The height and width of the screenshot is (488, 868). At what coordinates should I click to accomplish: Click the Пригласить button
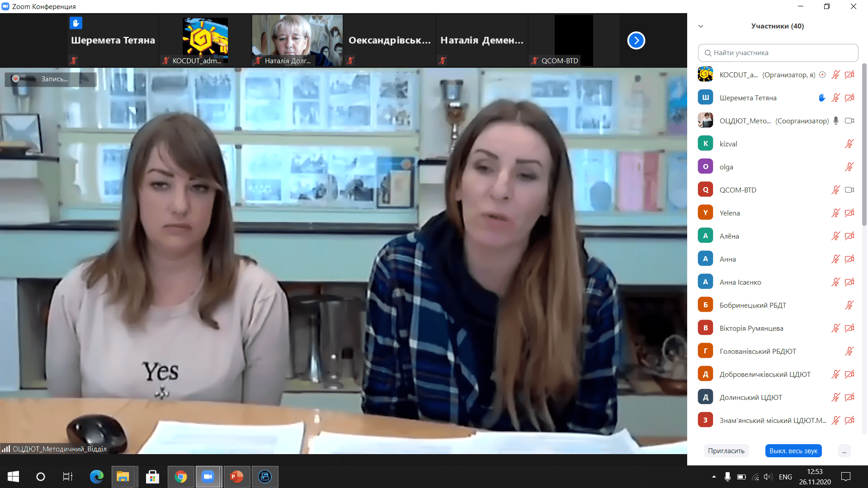click(726, 450)
